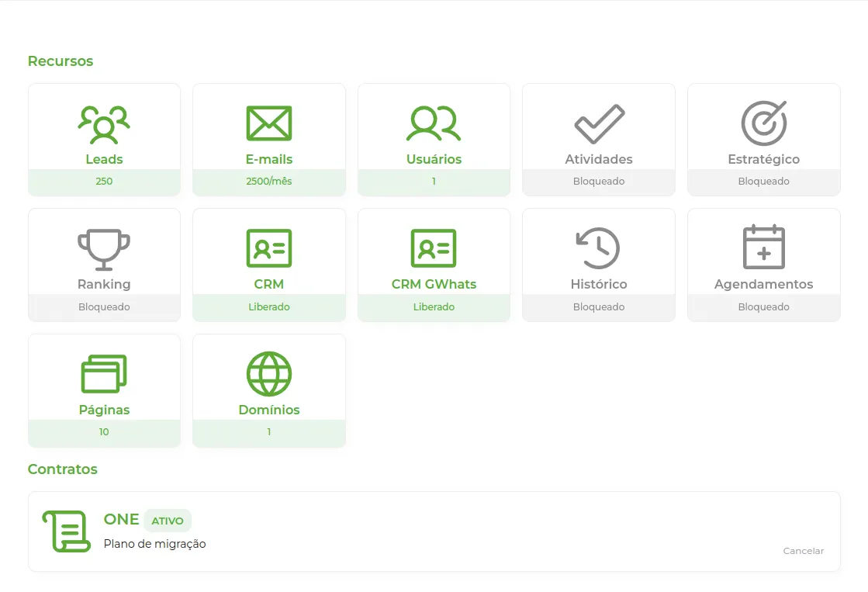The height and width of the screenshot is (592, 868).
Task: Click the Páginas count of 10
Action: coord(104,432)
